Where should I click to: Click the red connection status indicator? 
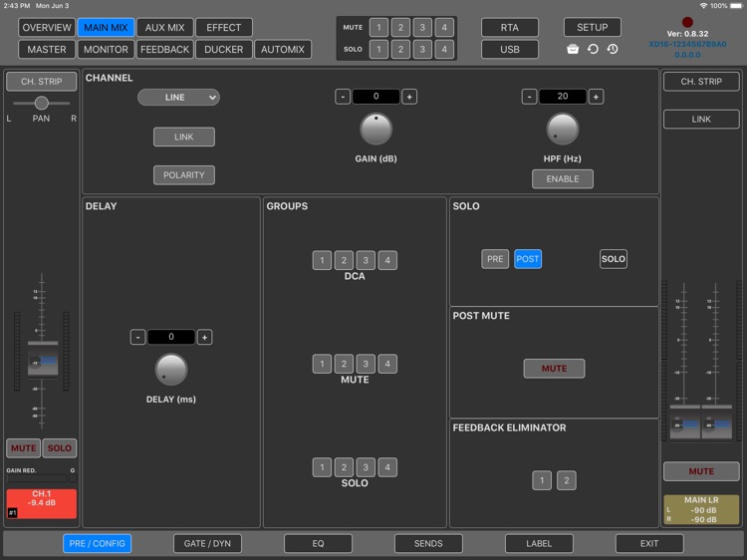pyautogui.click(x=687, y=22)
